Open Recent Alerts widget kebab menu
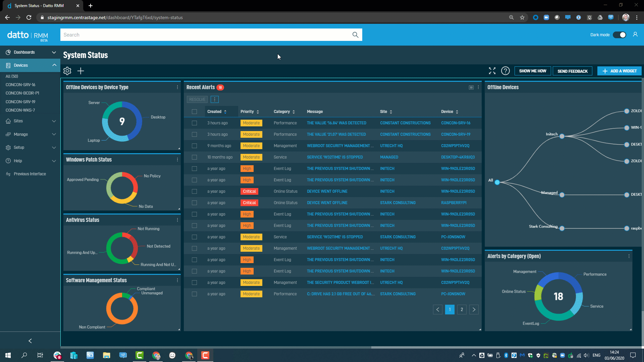Image resolution: width=644 pixels, height=362 pixels. tap(478, 87)
